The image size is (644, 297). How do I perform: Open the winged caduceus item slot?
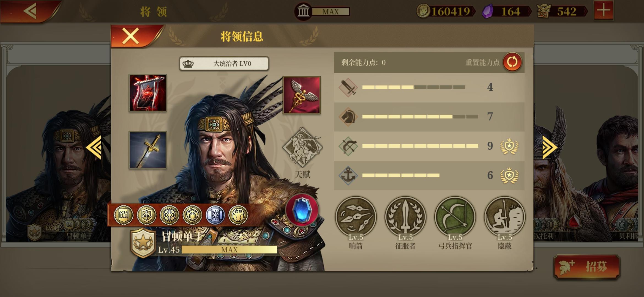(302, 95)
